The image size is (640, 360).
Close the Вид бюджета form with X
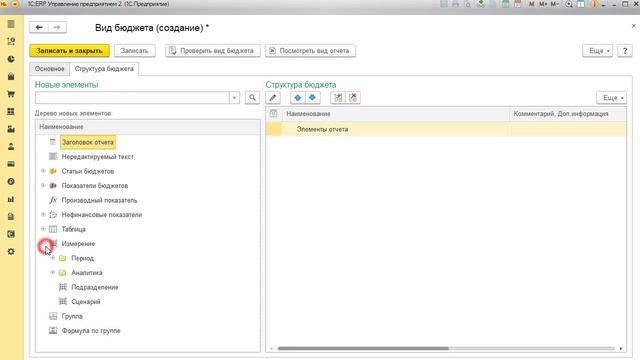pos(633,26)
